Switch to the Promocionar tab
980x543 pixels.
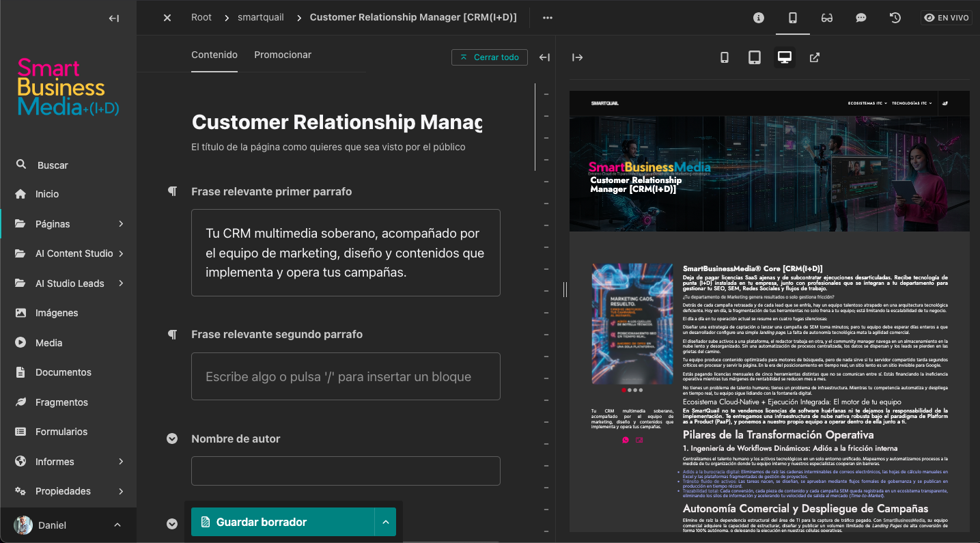(283, 55)
